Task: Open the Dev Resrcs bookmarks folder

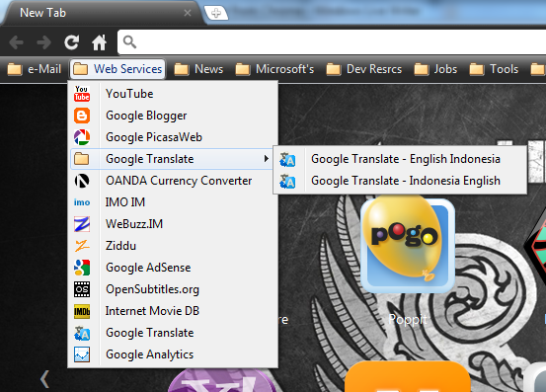Action: click(364, 69)
